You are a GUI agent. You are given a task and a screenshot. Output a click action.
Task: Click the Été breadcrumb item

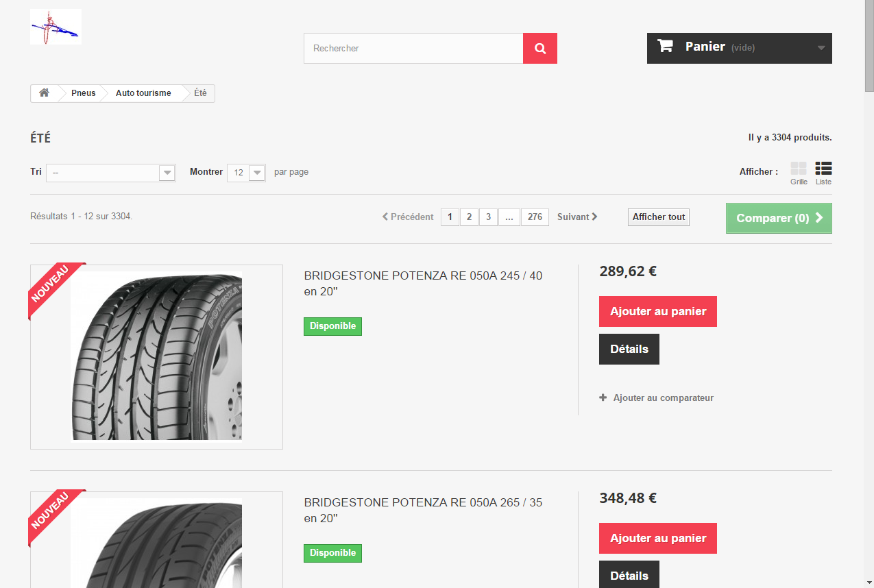click(x=200, y=93)
